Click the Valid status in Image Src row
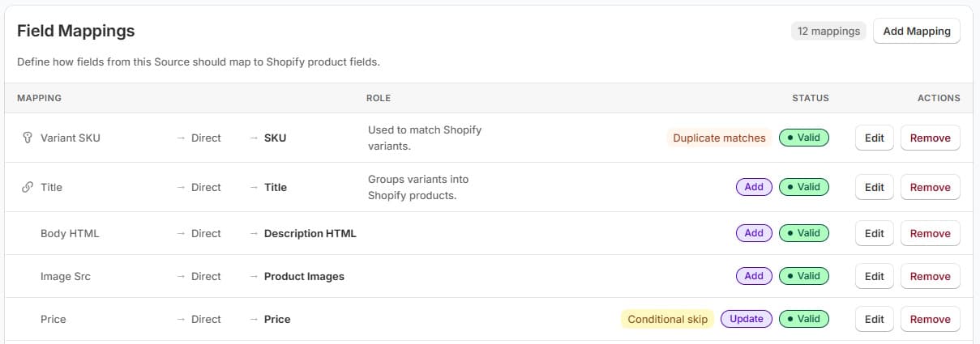The width and height of the screenshot is (980, 344). [804, 276]
